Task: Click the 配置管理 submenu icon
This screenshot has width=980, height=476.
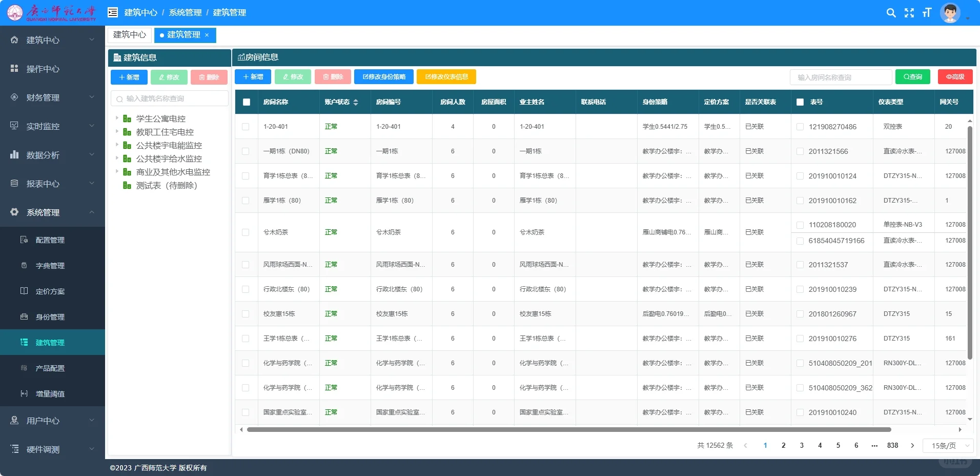Action: coord(24,240)
